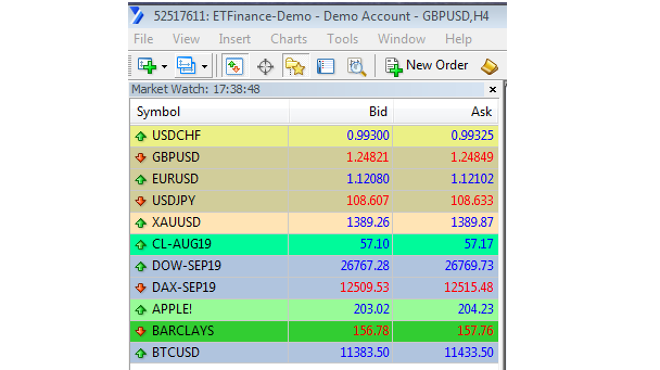Screen dimensions: 660x370
Task: Open the Charts menu
Action: coord(289,39)
